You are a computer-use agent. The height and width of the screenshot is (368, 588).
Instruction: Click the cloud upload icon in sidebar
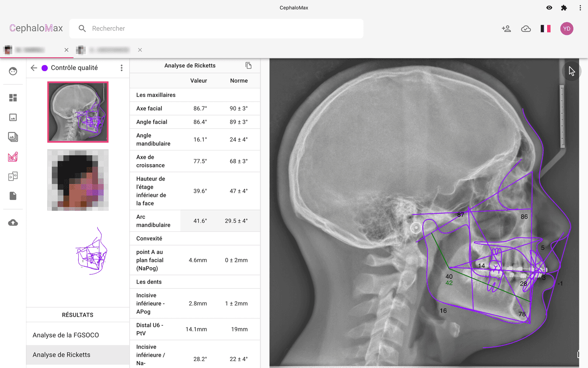(x=13, y=223)
